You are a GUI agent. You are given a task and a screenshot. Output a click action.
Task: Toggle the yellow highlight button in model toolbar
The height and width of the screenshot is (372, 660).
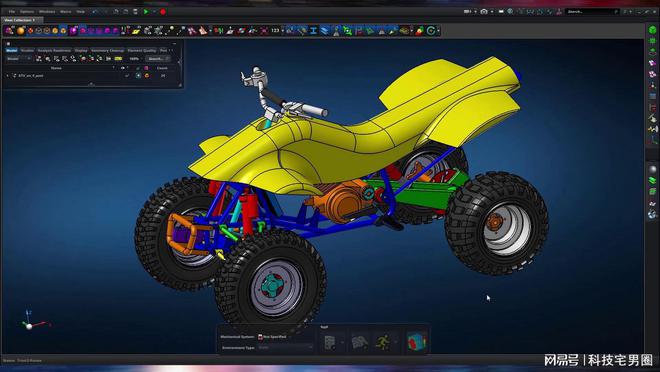click(x=118, y=59)
